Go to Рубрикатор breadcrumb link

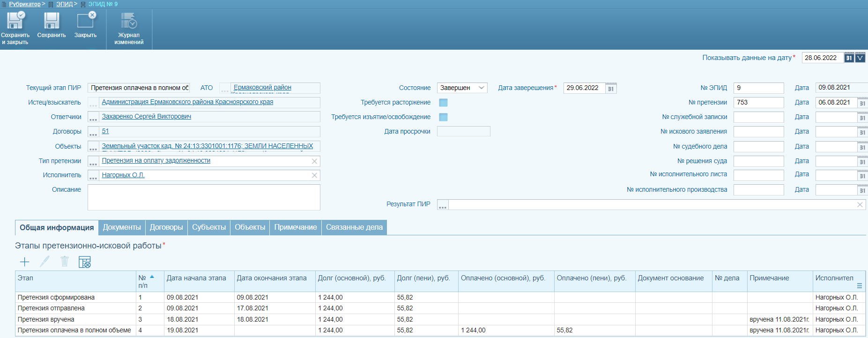pos(25,4)
